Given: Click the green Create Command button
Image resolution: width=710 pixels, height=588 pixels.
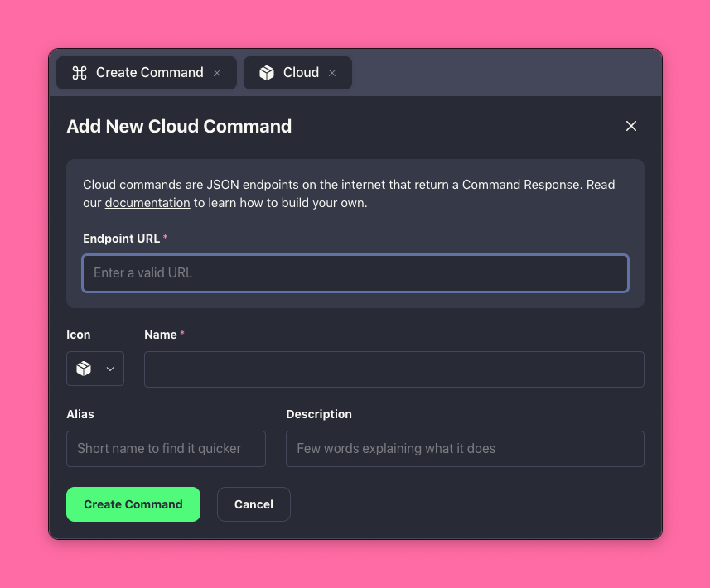Looking at the screenshot, I should point(133,504).
